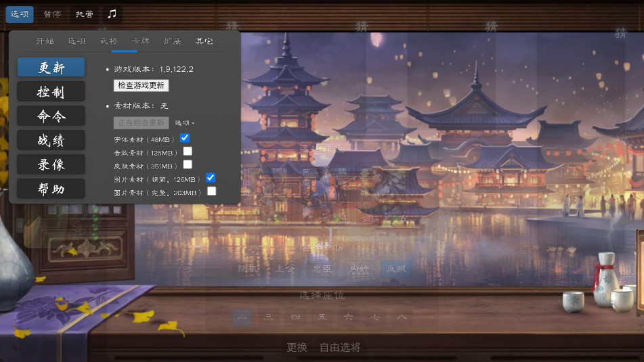Expand the 选项 dropdown beside update check
The image size is (644, 362).
(185, 123)
